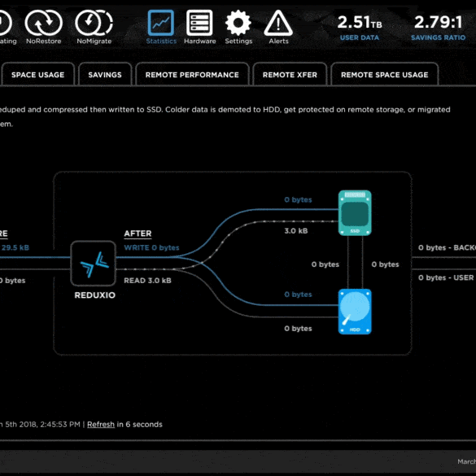
Task: Click the 29.5 kB before-write value
Action: (15, 247)
